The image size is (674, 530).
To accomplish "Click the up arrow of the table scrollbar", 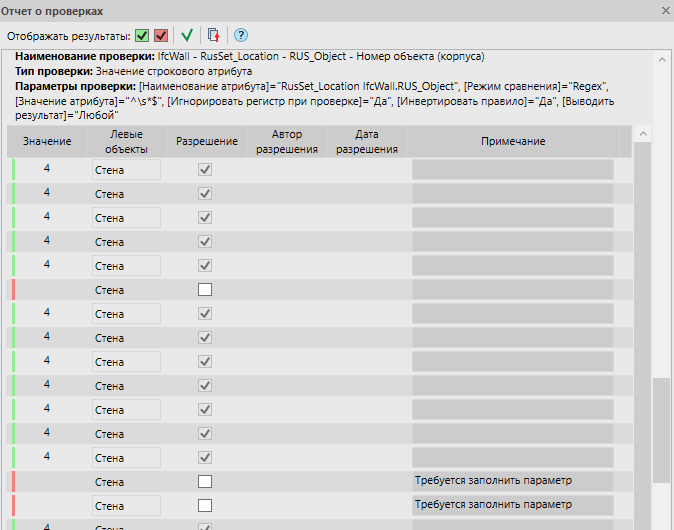I will [643, 134].
